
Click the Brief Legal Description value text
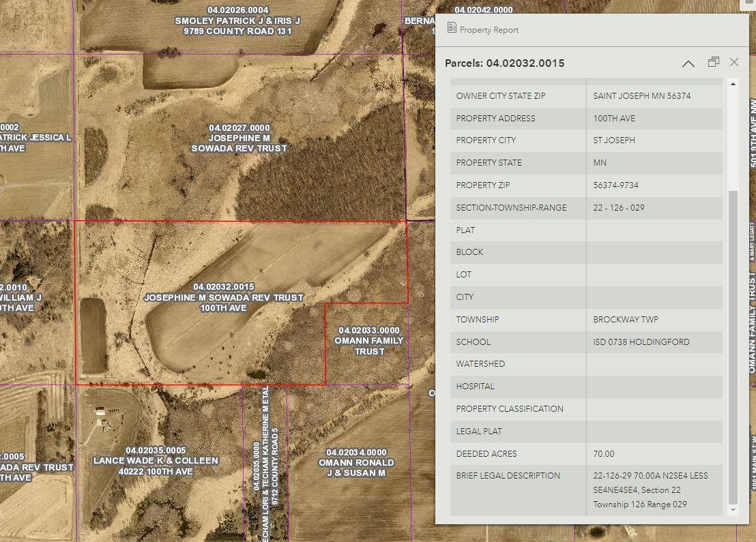(650, 490)
